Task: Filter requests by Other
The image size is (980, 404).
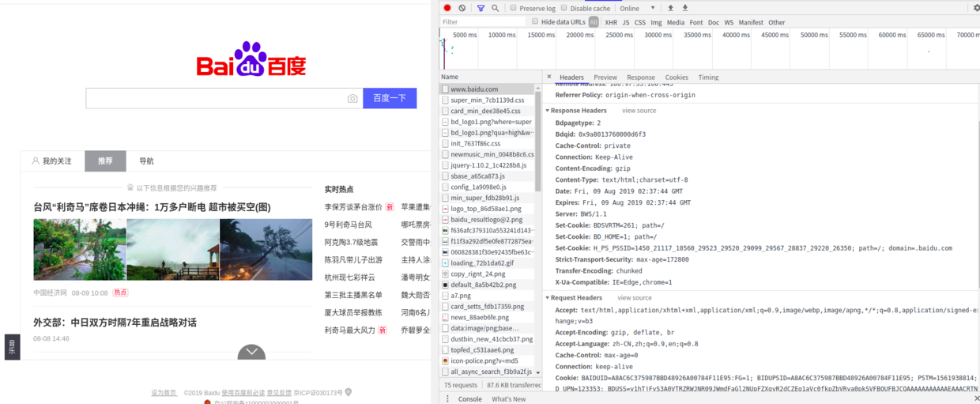Action: [x=777, y=22]
